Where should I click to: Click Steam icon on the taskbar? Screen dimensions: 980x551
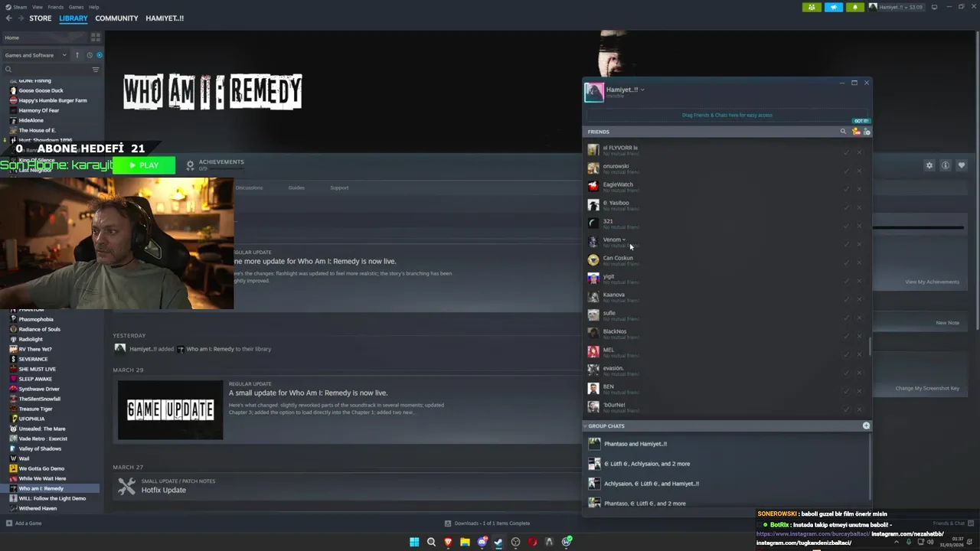tap(498, 542)
